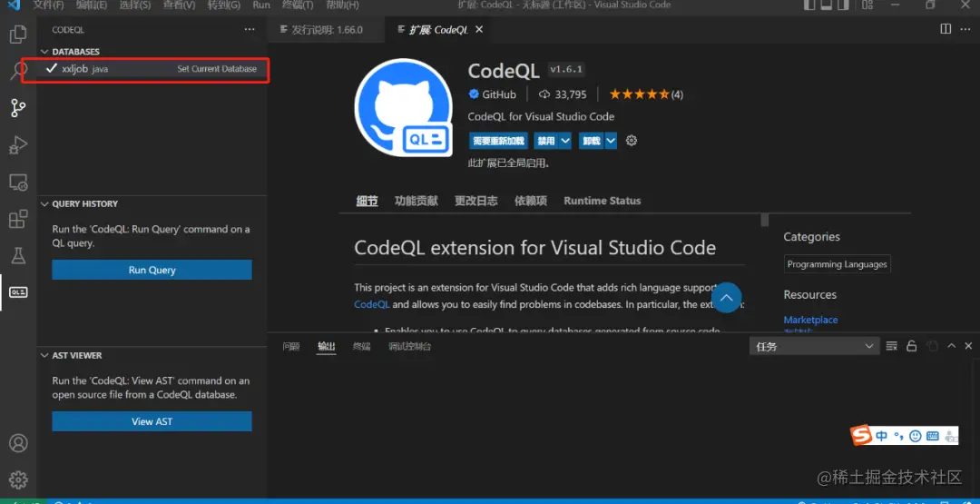Switch to the 输出 output panel tab

tap(327, 346)
